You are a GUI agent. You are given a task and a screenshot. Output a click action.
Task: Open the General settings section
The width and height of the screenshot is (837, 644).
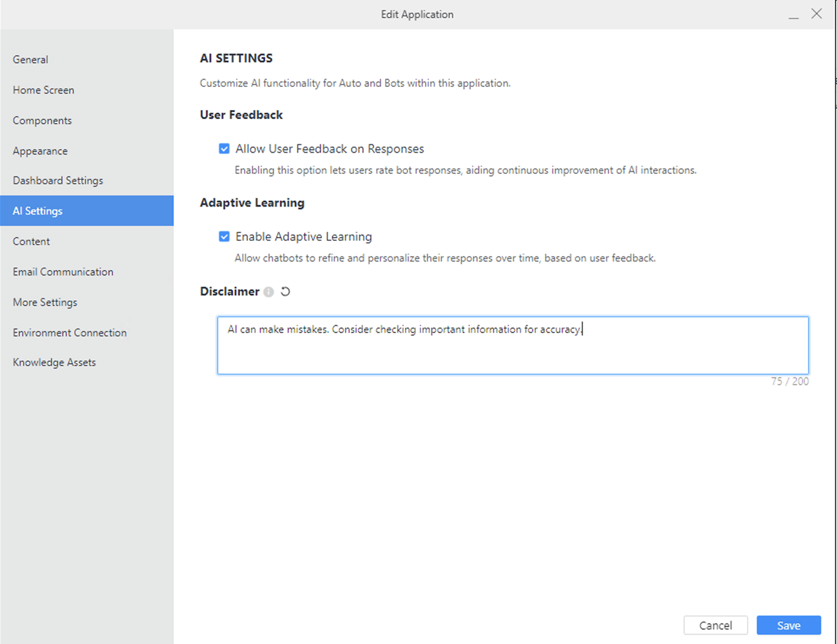coord(30,59)
